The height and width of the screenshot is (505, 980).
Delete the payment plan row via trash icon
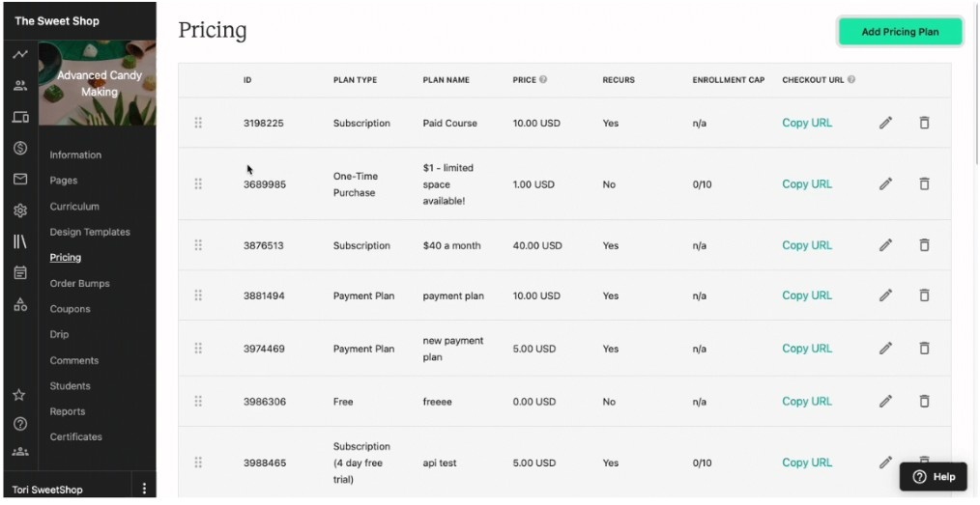(924, 295)
